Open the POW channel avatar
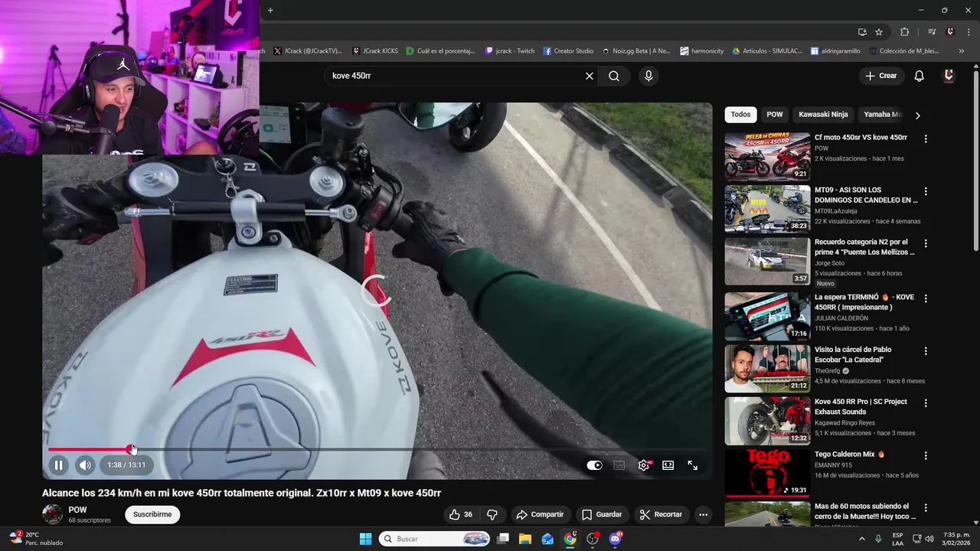 [52, 514]
